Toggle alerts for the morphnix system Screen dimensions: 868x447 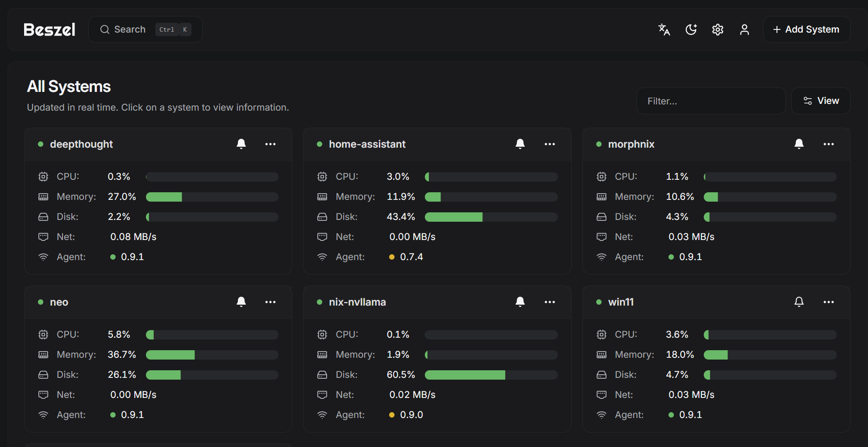click(799, 144)
